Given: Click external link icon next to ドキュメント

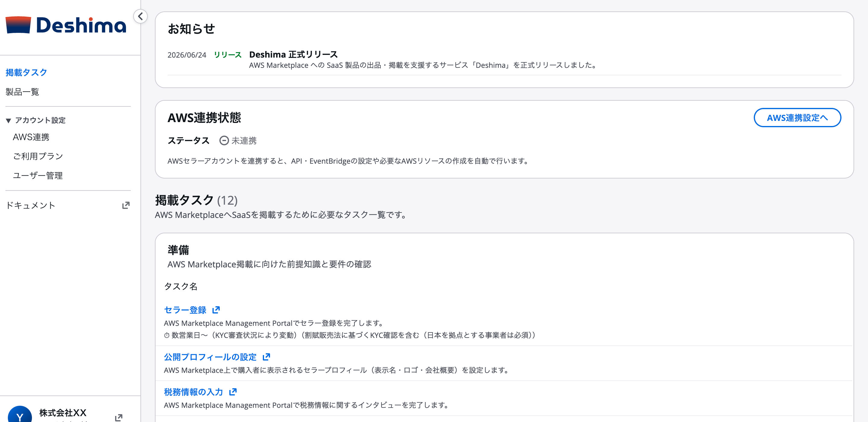Looking at the screenshot, I should pyautogui.click(x=126, y=205).
